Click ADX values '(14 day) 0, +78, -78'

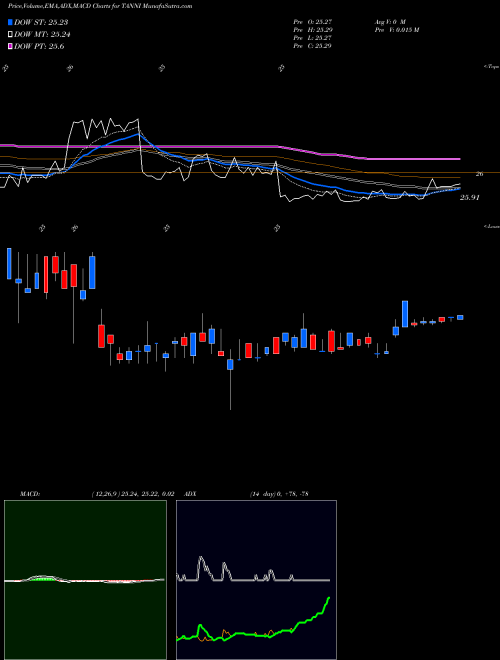(279, 494)
